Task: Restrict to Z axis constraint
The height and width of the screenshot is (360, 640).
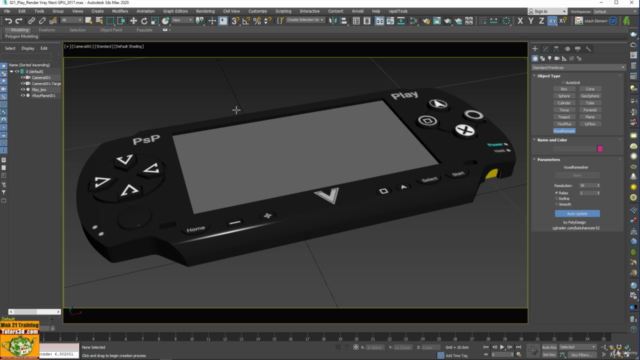Action: [x=541, y=21]
